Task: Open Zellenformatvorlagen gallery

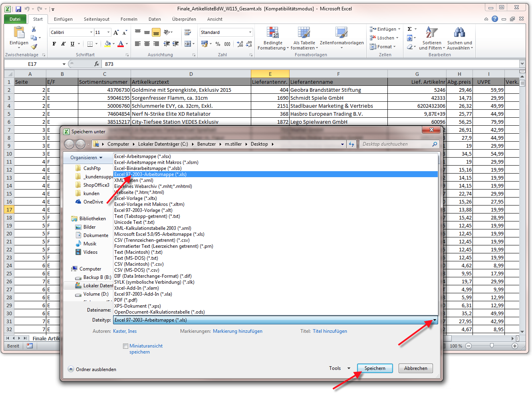Action: (x=342, y=38)
